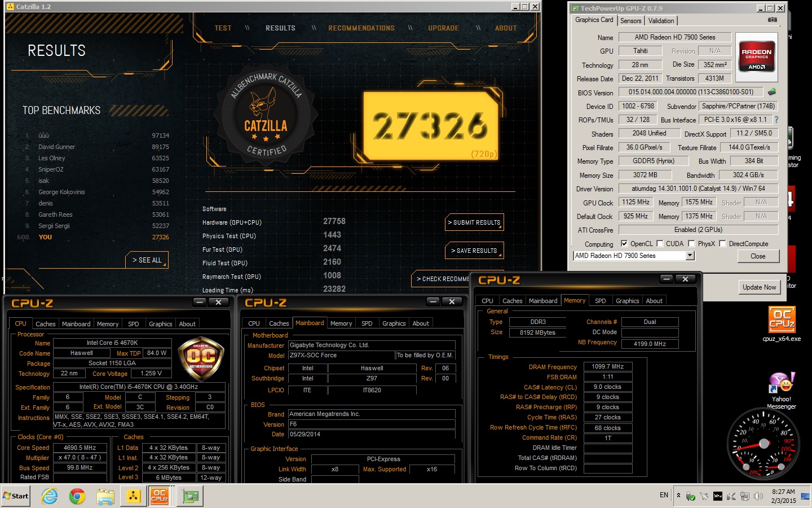Click the Safely Remove Hardware tray icon
This screenshot has height=508, width=812.
(x=690, y=496)
